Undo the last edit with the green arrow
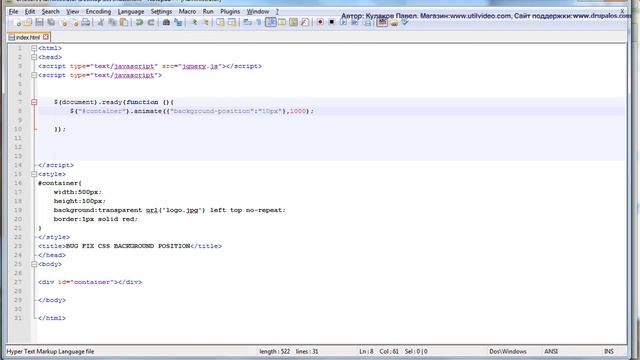 [x=139, y=22]
